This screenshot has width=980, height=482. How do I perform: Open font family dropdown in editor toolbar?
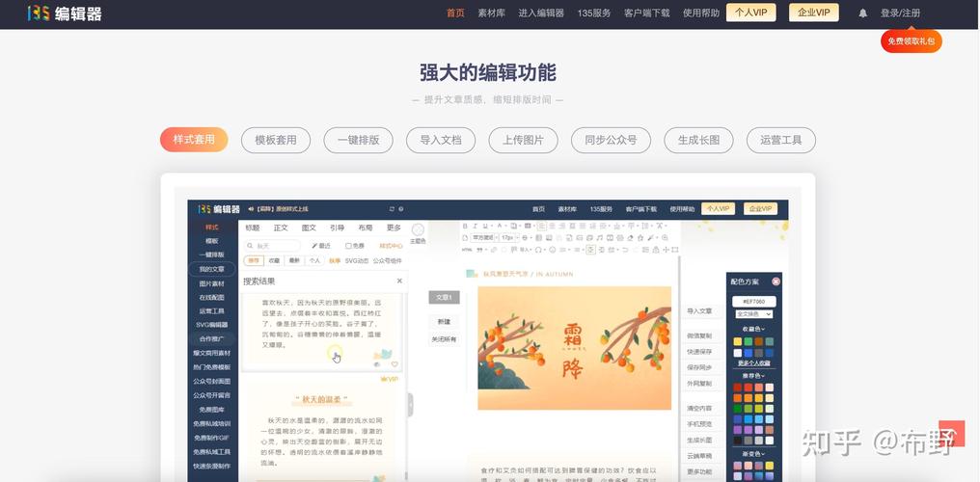pos(484,238)
